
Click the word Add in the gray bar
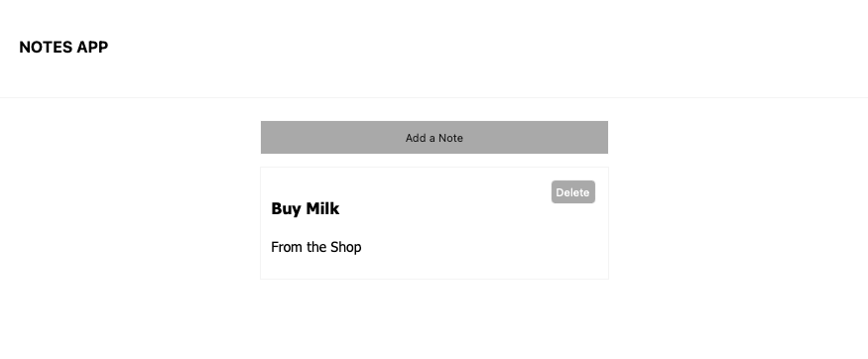pos(415,138)
